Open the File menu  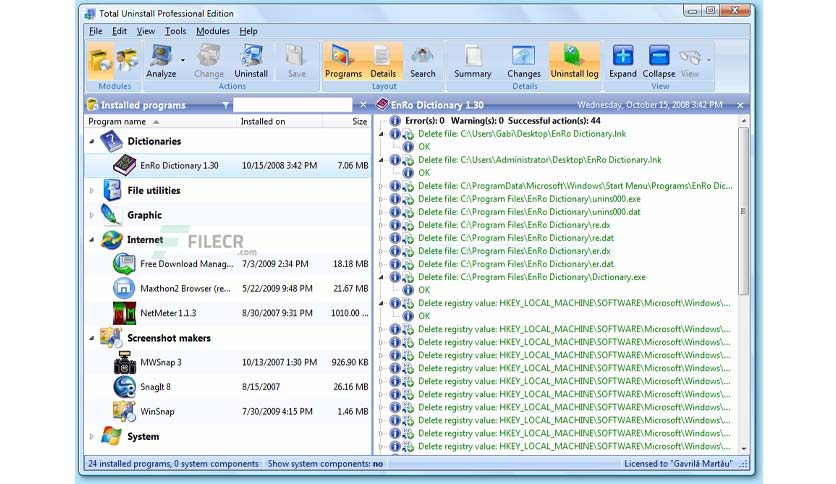95,31
